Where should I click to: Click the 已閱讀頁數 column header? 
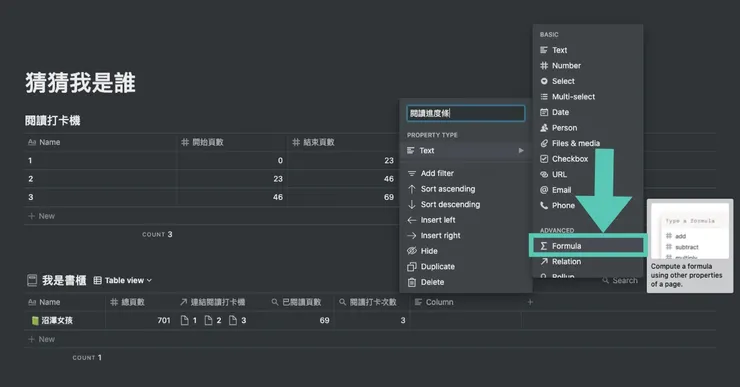[296, 302]
